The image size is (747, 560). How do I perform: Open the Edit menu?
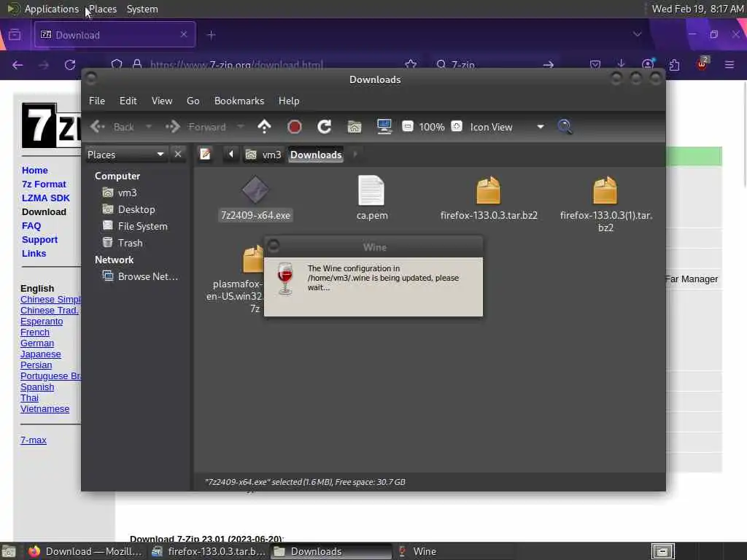tap(128, 101)
